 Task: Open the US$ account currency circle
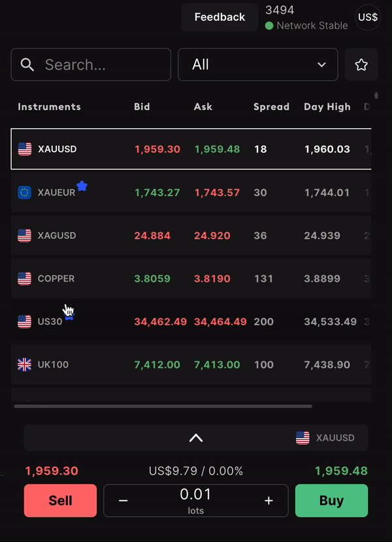(x=368, y=17)
